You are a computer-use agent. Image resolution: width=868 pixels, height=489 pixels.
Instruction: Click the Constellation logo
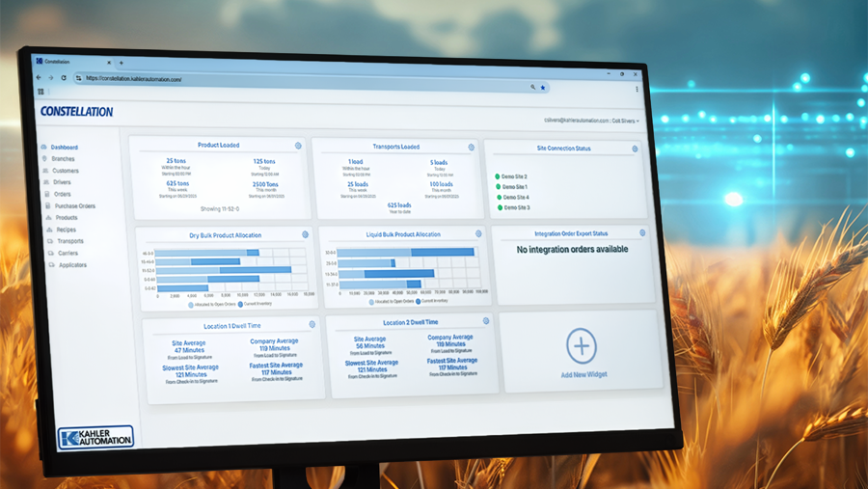pyautogui.click(x=76, y=111)
